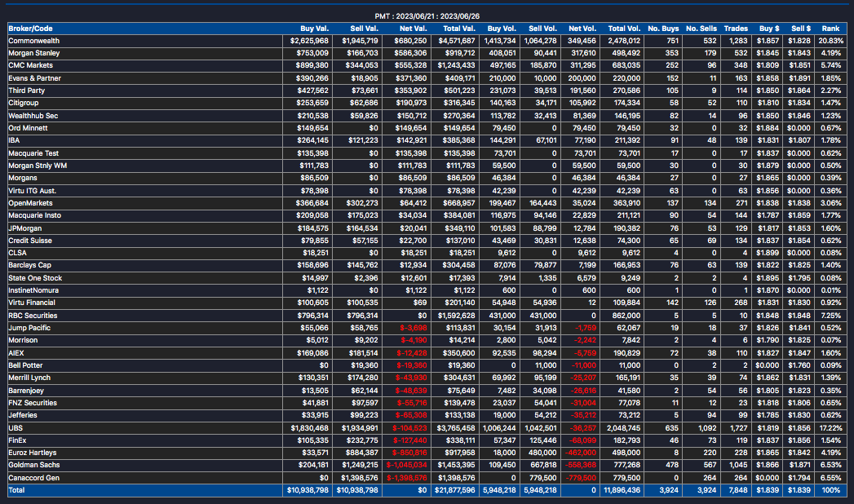Select the CMC Markets broker name
The image size is (854, 504).
tap(30, 65)
